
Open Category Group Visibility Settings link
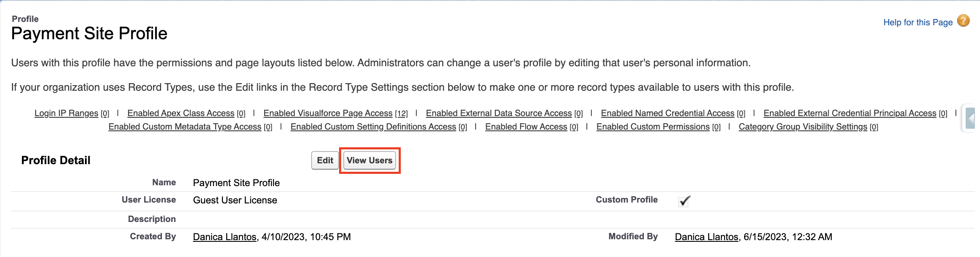pos(803,127)
